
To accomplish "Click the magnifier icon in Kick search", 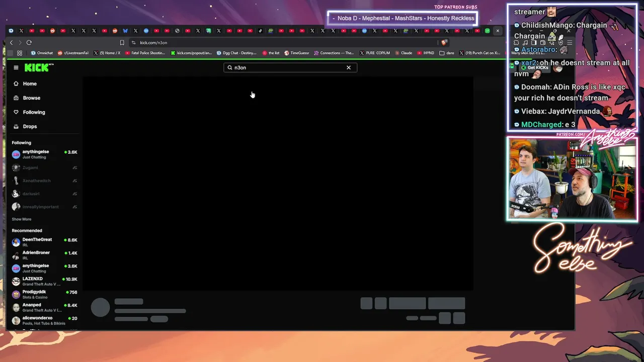I will (230, 67).
